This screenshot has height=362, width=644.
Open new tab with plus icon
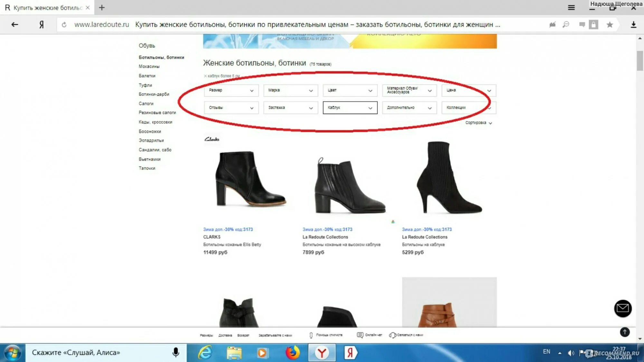pos(102,7)
